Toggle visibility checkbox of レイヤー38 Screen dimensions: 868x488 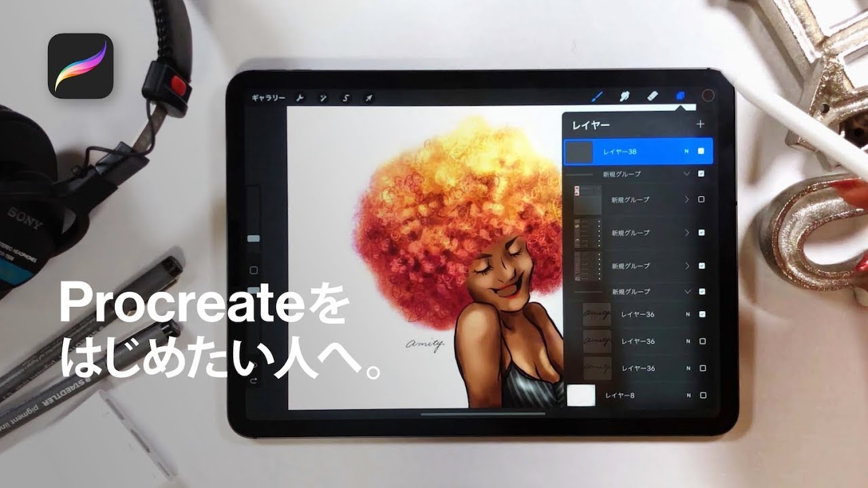(701, 151)
